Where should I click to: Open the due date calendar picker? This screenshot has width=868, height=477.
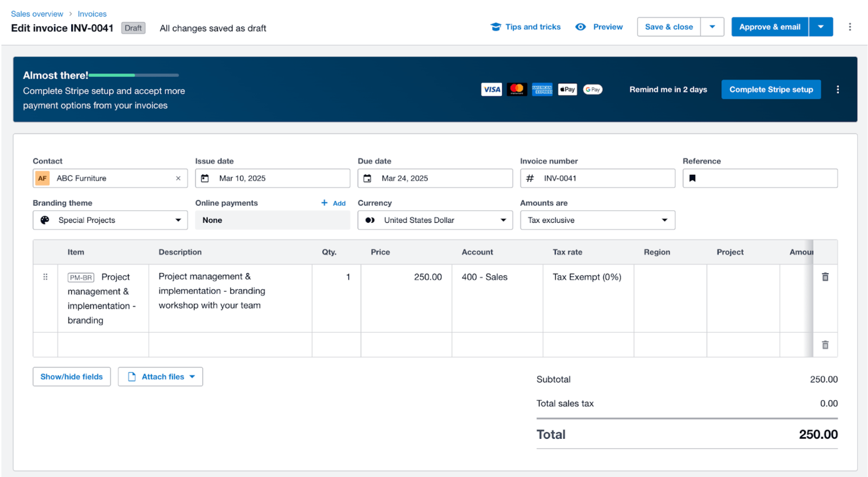pyautogui.click(x=367, y=178)
